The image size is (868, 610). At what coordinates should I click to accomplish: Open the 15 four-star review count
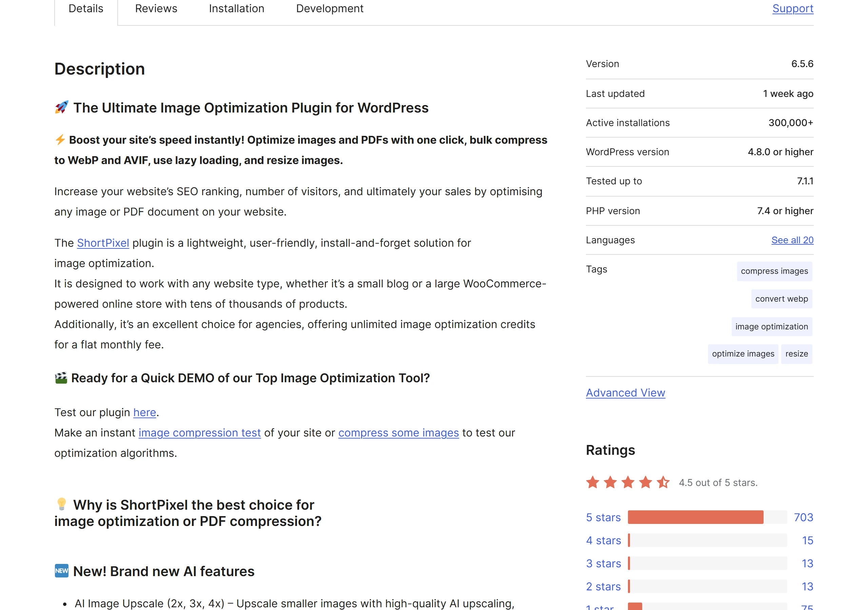(808, 541)
